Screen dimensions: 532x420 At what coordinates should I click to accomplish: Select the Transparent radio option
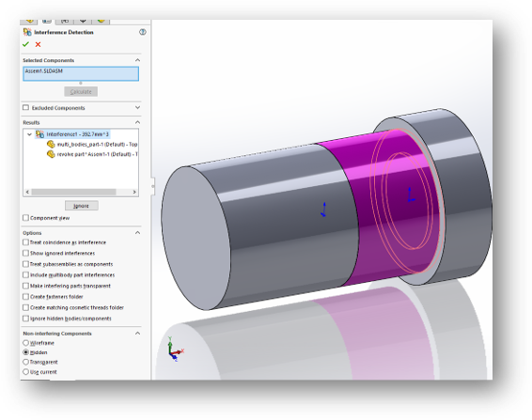(x=25, y=362)
